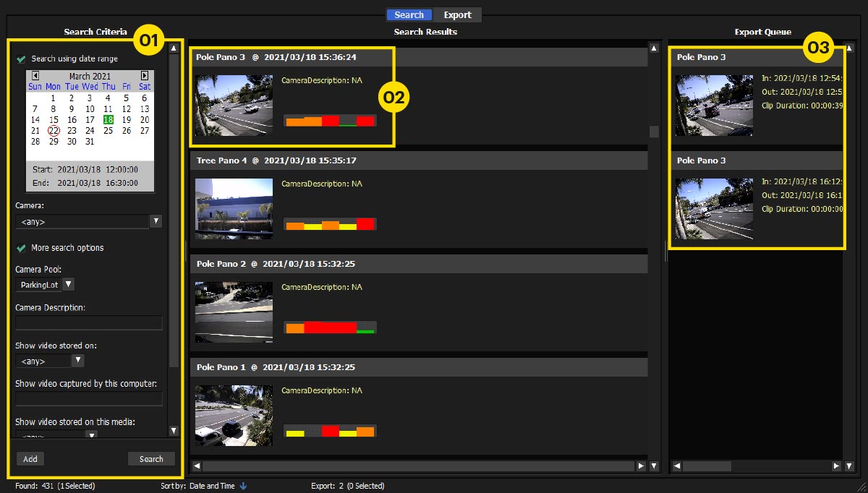Pick March 1 on the calendar
868x493 pixels.
pyautogui.click(x=54, y=98)
